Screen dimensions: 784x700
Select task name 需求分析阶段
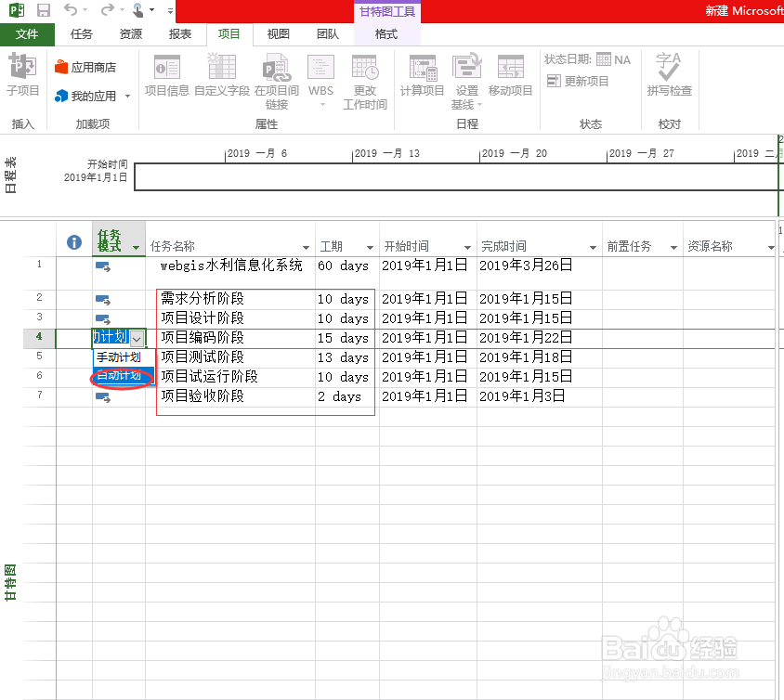click(x=203, y=299)
